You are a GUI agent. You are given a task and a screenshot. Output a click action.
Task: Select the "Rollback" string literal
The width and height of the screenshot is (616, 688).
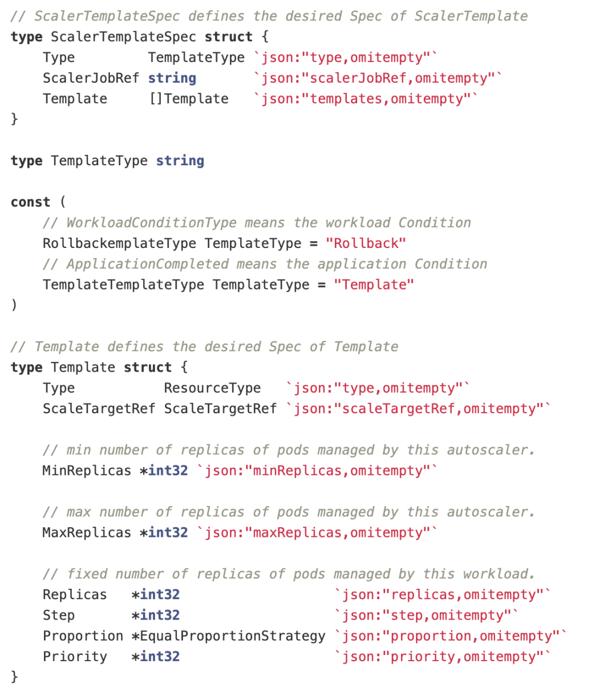tap(366, 243)
